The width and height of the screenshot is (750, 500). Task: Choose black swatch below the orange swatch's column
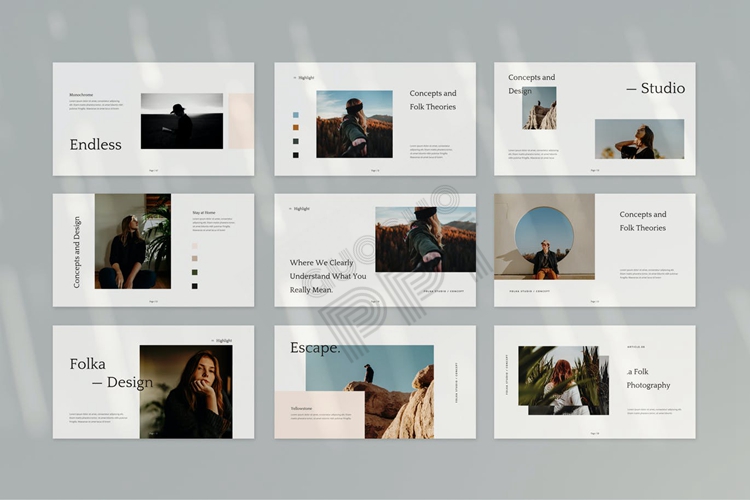tap(296, 155)
